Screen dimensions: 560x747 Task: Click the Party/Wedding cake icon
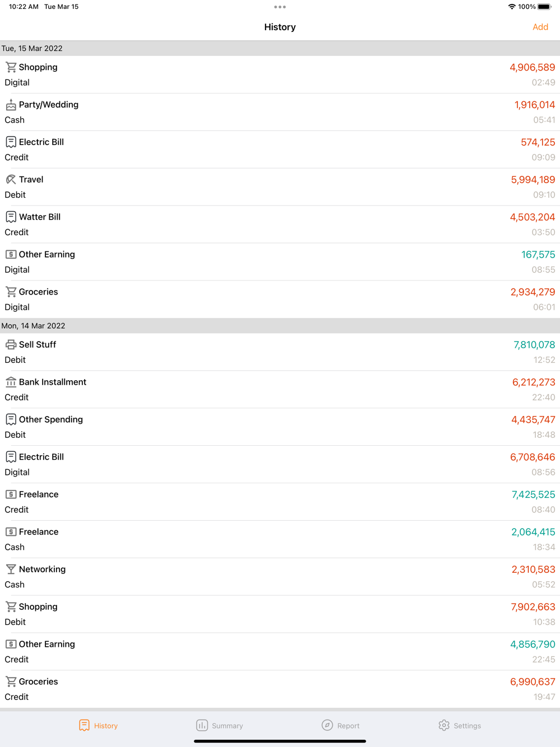tap(11, 105)
